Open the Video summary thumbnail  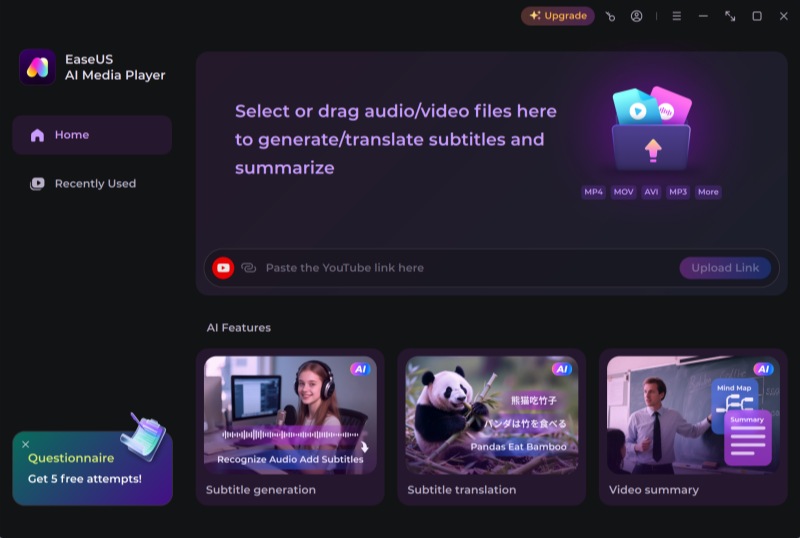coord(693,415)
